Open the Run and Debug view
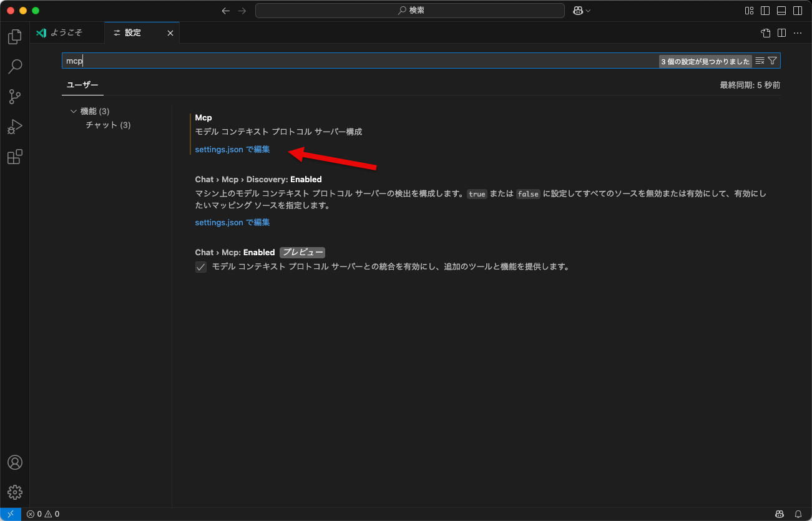This screenshot has width=812, height=521. (15, 127)
